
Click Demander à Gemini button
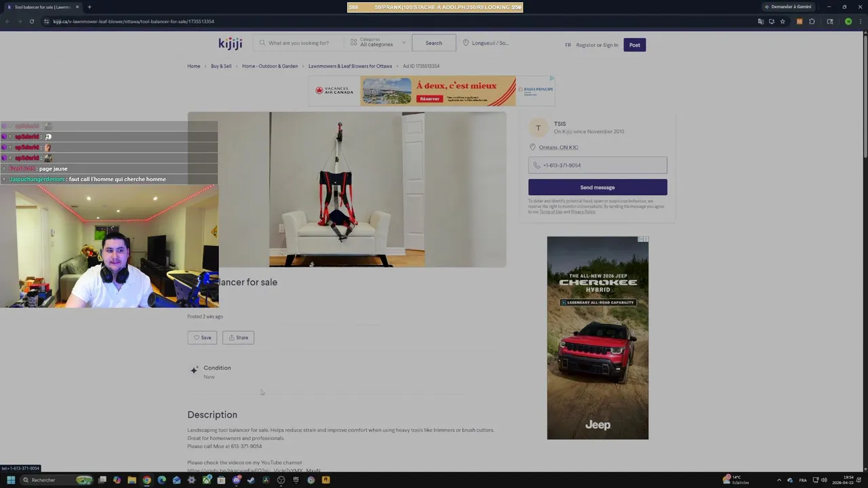787,7
